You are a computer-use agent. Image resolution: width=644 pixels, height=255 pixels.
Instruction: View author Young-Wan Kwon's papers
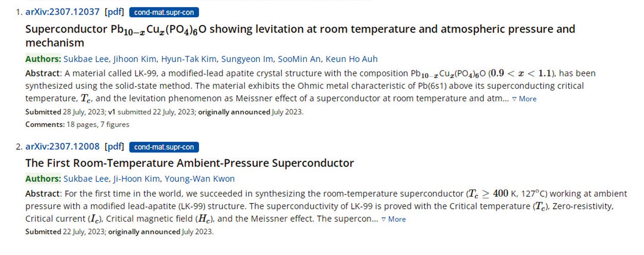click(x=200, y=179)
